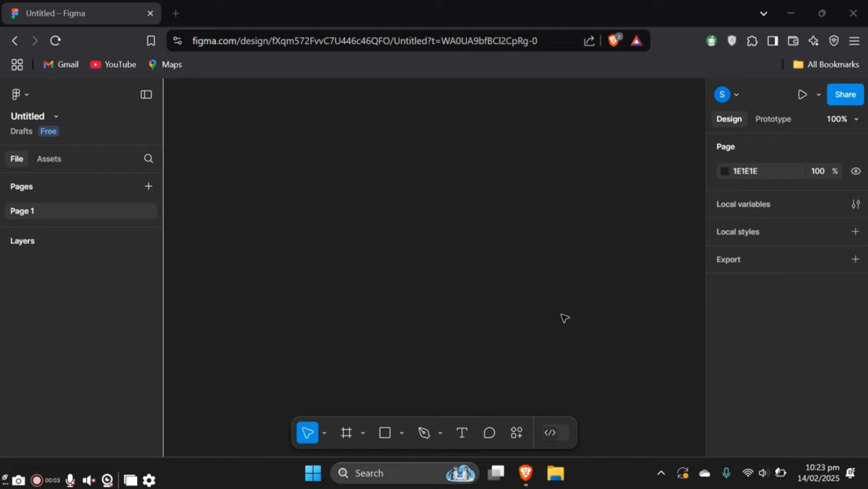Image resolution: width=868 pixels, height=489 pixels.
Task: Open the Figma main menu logo
Action: coord(16,94)
